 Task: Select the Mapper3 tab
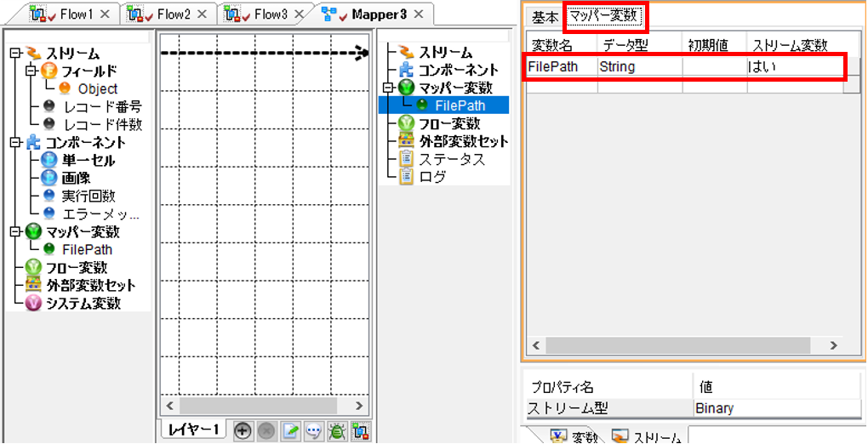pos(373,14)
